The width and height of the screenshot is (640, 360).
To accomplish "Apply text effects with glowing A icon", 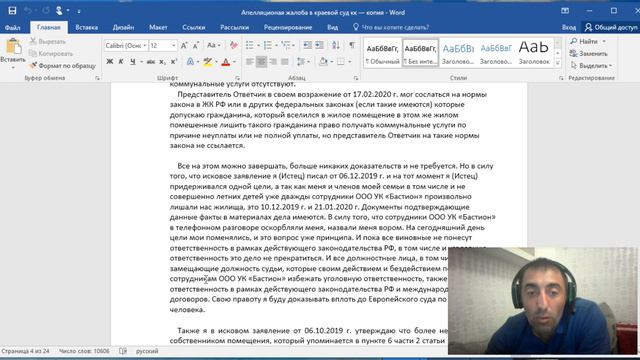I will 190,62.
